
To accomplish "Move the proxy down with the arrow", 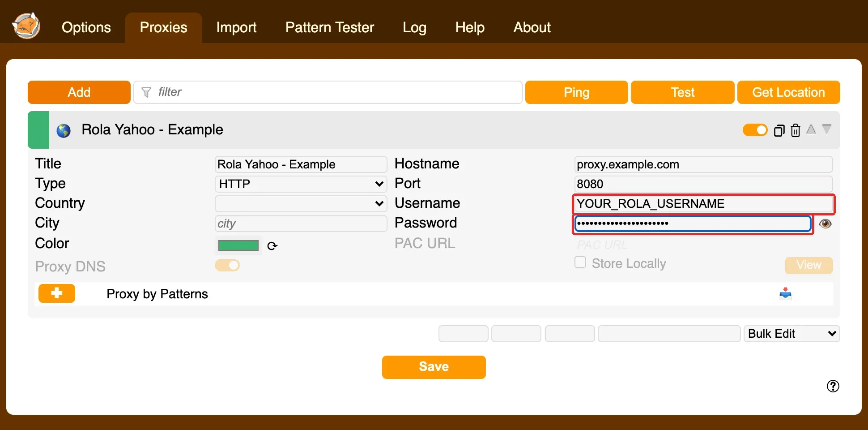I will (x=827, y=129).
